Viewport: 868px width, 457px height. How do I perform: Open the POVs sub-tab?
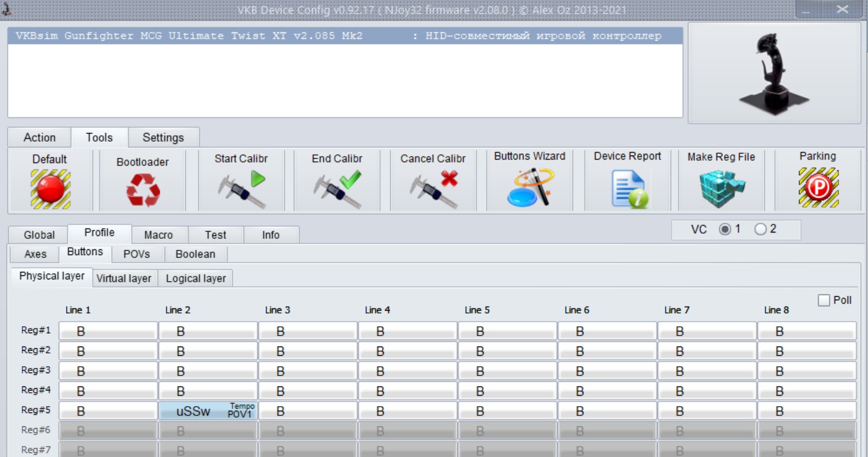tap(137, 254)
